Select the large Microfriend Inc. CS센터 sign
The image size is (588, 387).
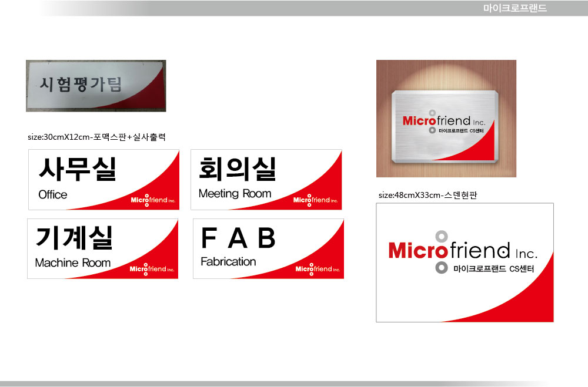[465, 263]
